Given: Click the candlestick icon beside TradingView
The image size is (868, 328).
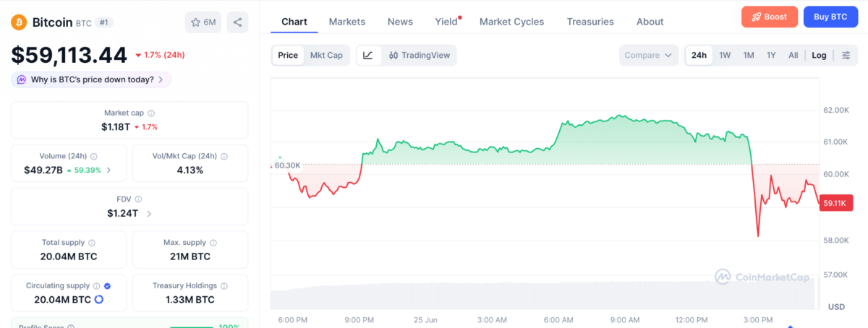Looking at the screenshot, I should coord(393,55).
